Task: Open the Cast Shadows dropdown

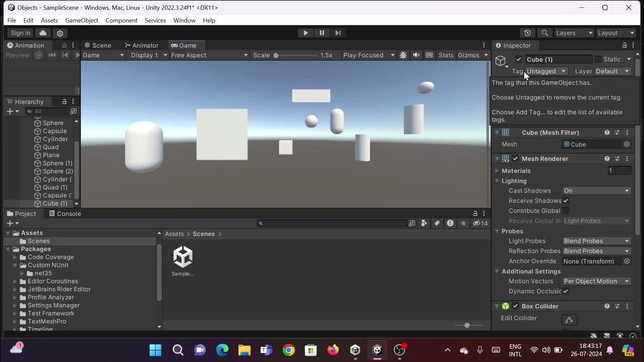Action: [597, 191]
